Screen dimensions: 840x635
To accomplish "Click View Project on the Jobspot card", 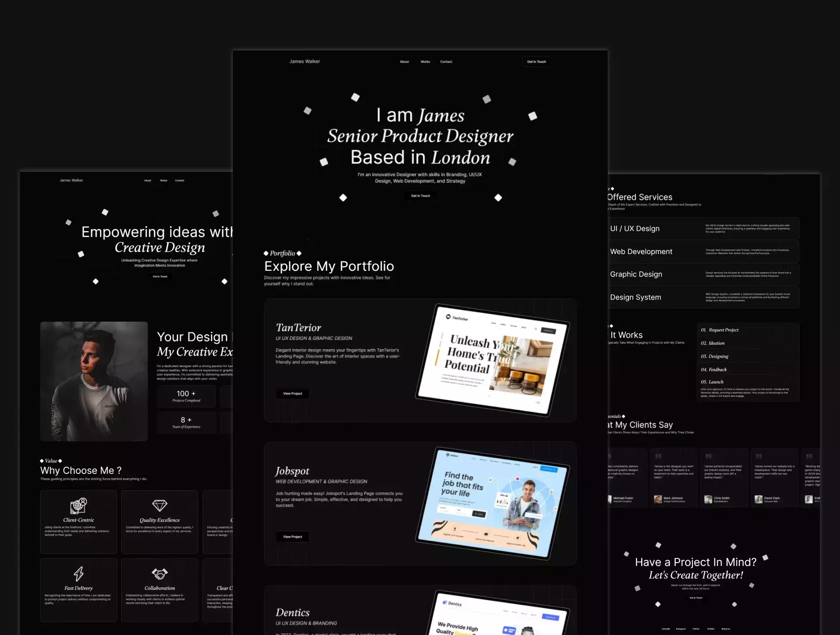I will point(293,537).
